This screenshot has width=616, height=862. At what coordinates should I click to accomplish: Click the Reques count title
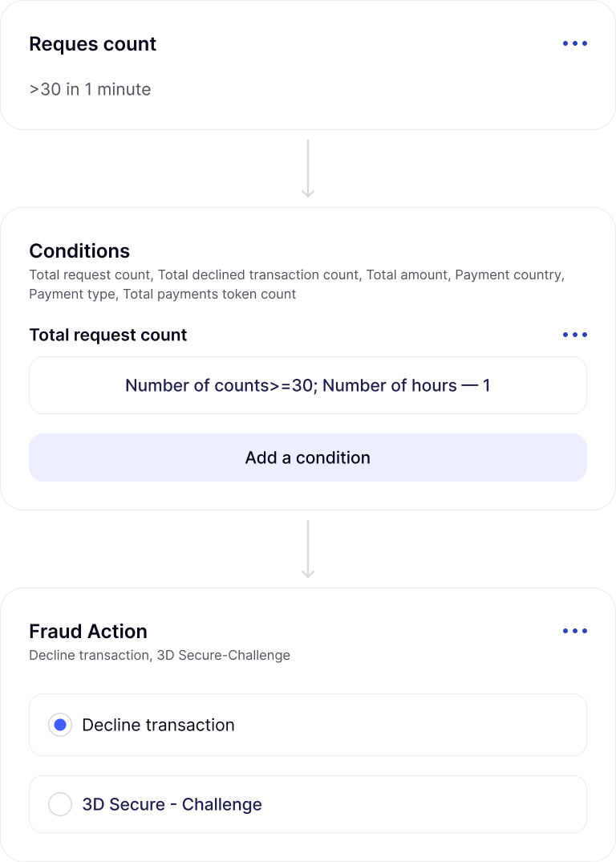point(93,44)
